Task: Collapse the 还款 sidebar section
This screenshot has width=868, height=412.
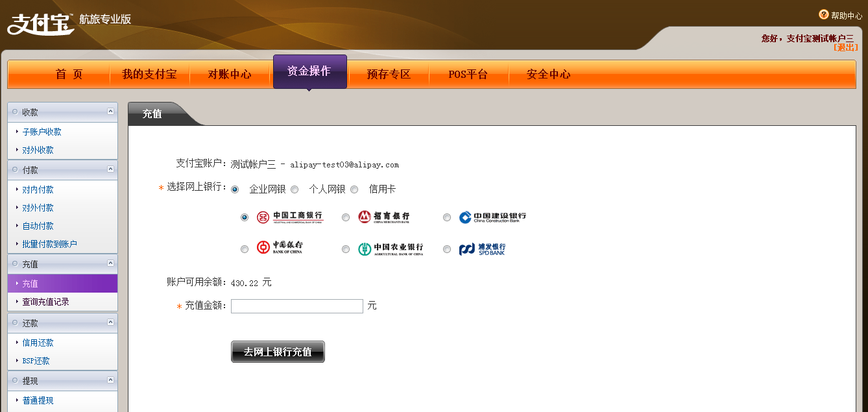Action: (110, 322)
